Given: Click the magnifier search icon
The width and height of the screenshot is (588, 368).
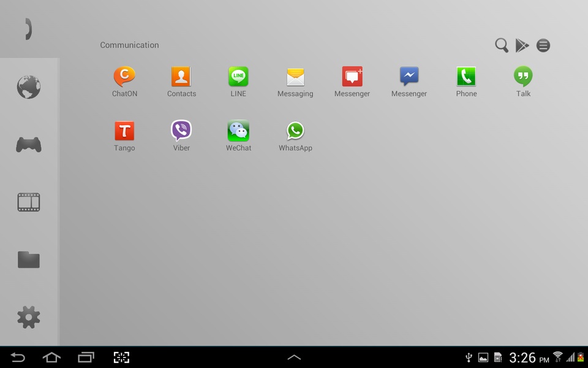Looking at the screenshot, I should coord(502,45).
